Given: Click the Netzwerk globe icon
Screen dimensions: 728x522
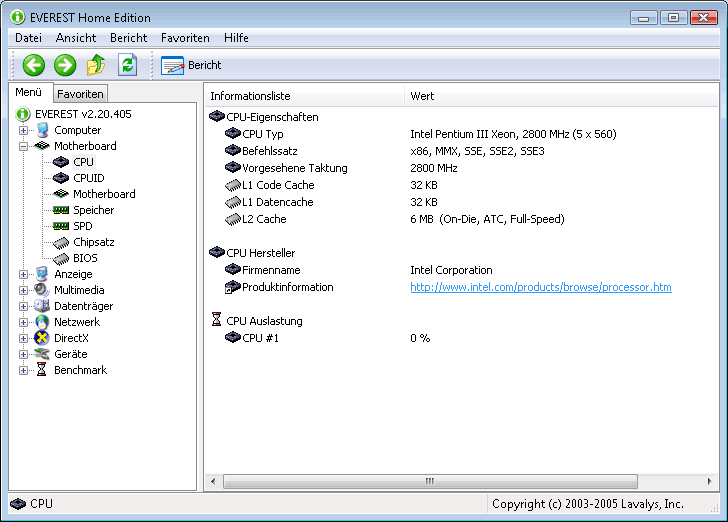Looking at the screenshot, I should pos(42,322).
